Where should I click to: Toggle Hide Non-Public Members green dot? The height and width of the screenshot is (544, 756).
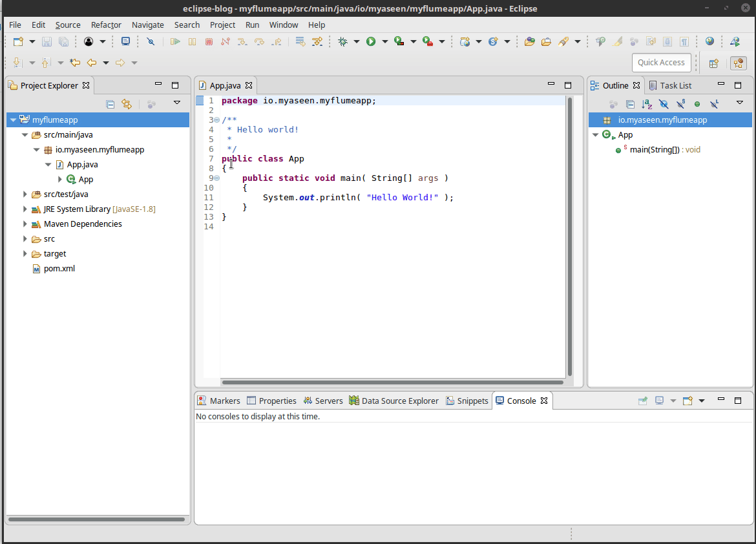click(697, 103)
